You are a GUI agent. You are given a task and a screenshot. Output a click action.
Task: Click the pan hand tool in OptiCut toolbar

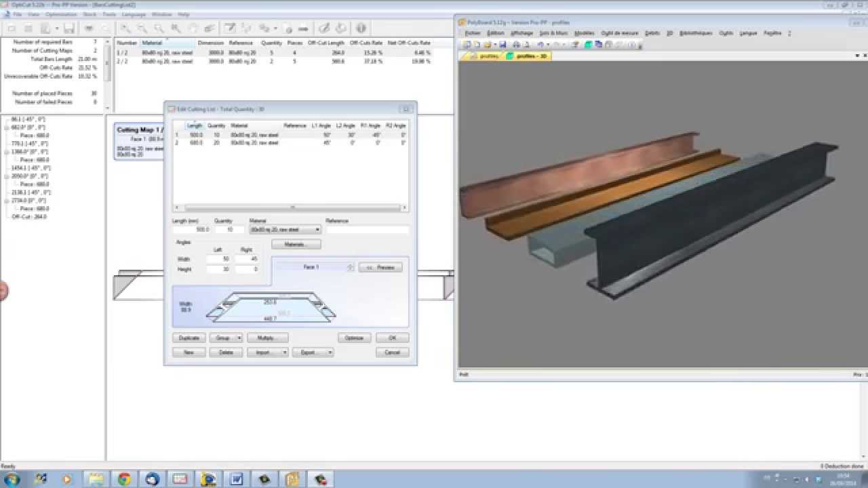[193, 28]
